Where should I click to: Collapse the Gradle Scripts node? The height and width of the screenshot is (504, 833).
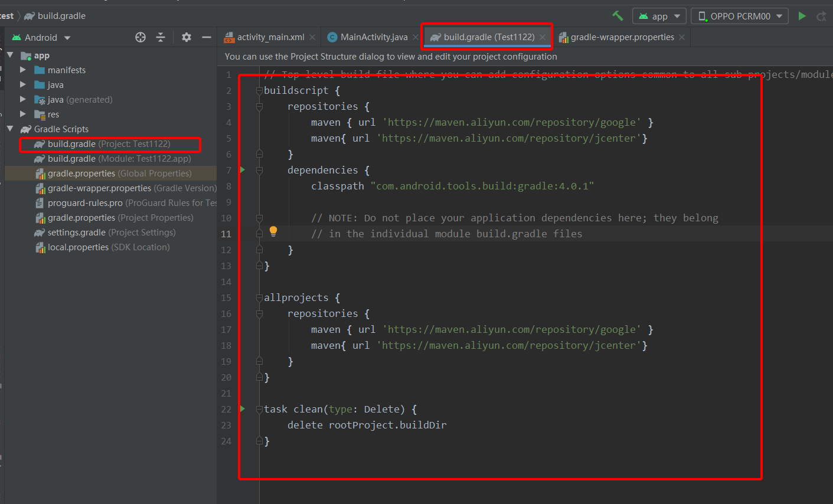(x=10, y=129)
